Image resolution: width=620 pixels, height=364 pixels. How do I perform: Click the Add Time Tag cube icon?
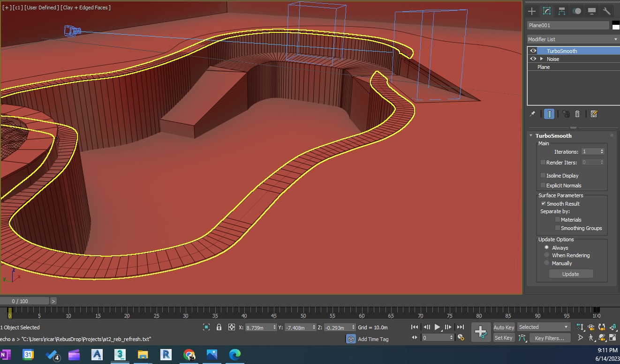(x=351, y=339)
